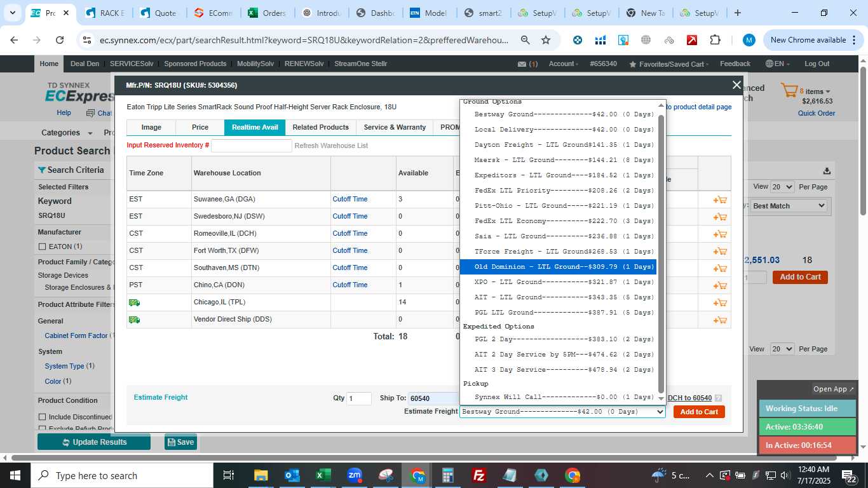The image size is (868, 488).
Task: Add Chino,CA warehouse to cart icon
Action: click(x=720, y=285)
